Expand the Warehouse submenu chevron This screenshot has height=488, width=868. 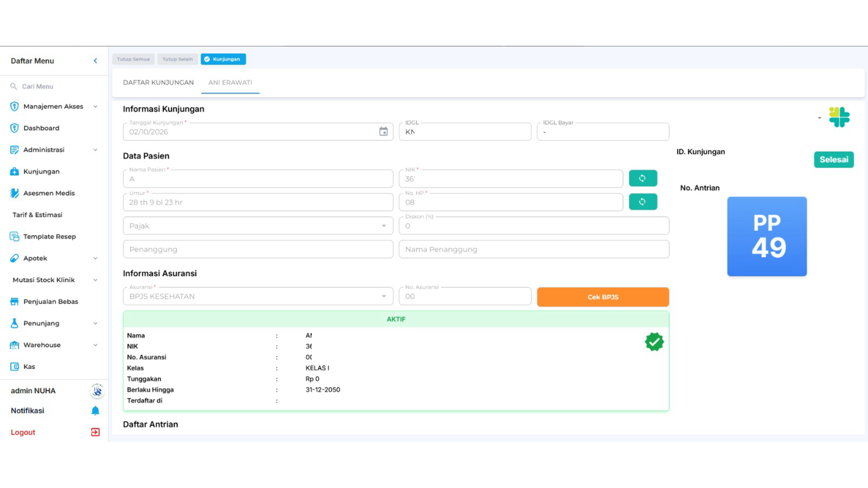[95, 345]
